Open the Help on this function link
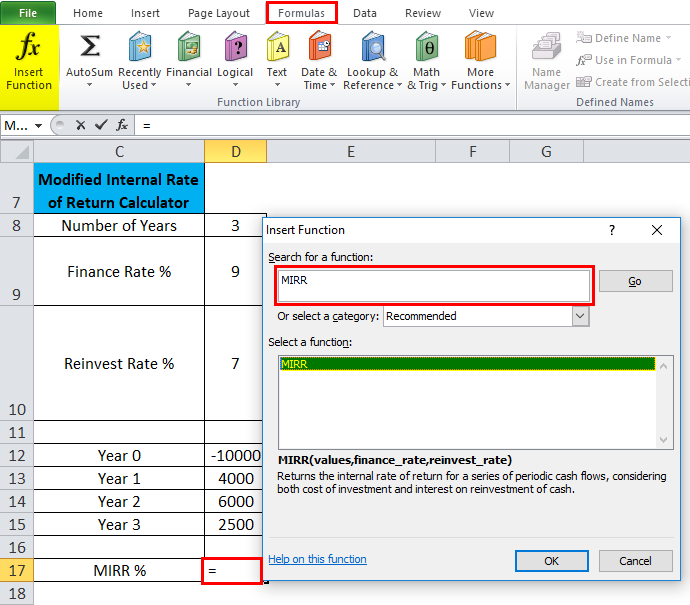 (317, 559)
